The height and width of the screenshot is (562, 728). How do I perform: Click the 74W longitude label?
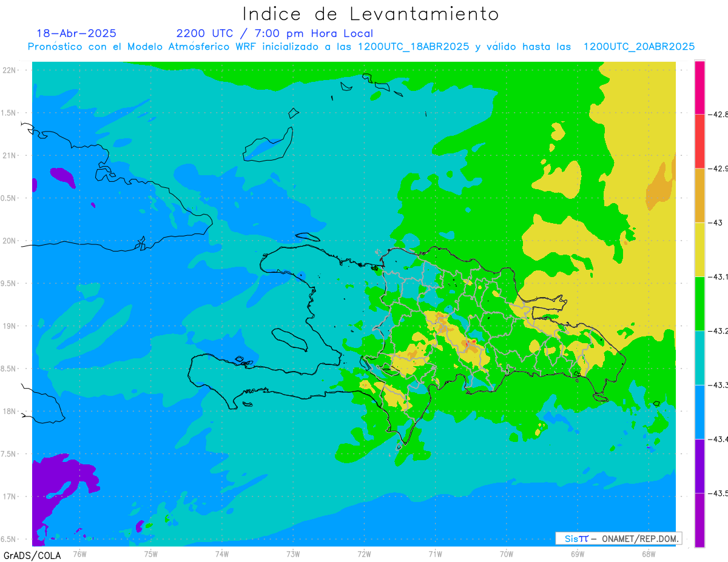(x=222, y=554)
